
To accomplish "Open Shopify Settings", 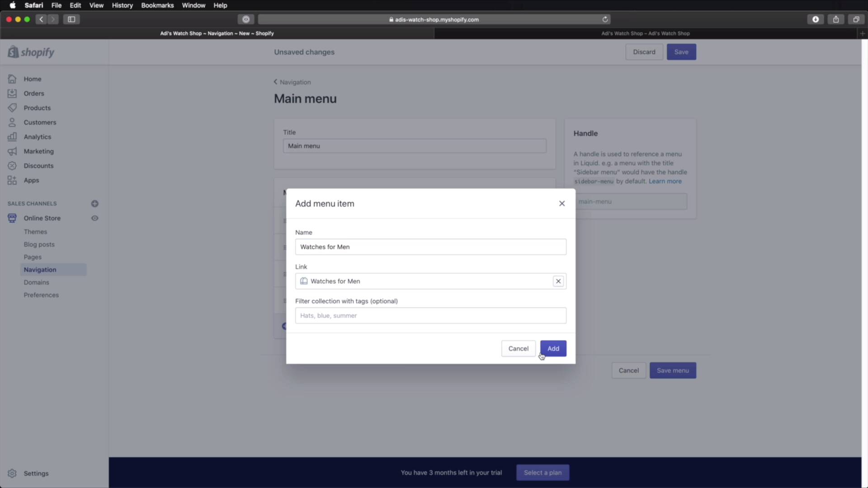I will pos(36,473).
